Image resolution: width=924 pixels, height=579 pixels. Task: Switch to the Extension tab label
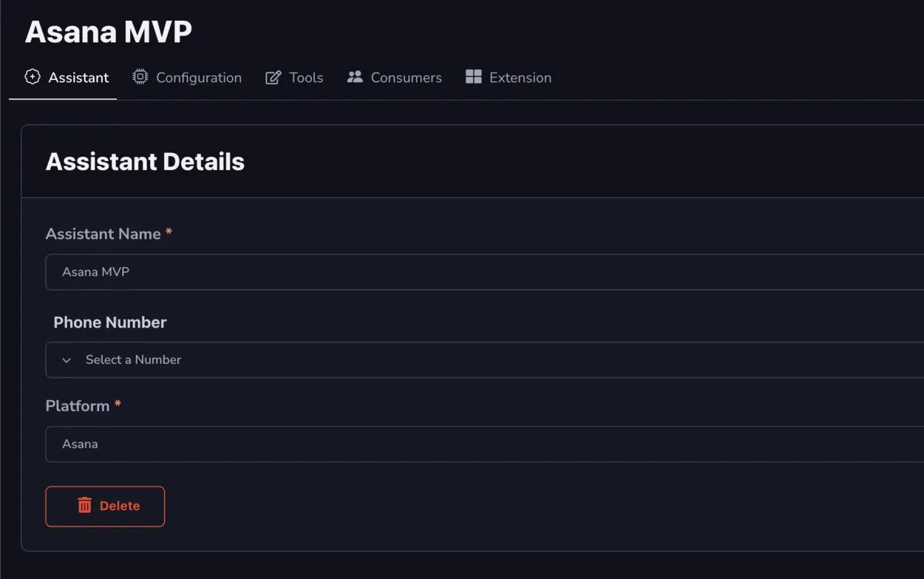click(520, 78)
